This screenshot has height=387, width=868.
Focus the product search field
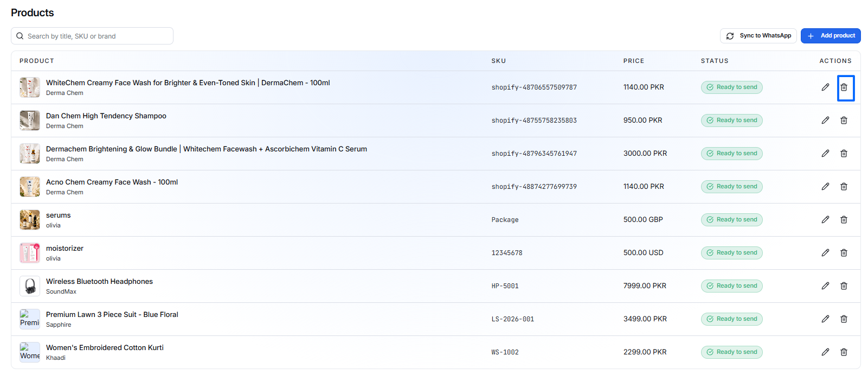92,36
